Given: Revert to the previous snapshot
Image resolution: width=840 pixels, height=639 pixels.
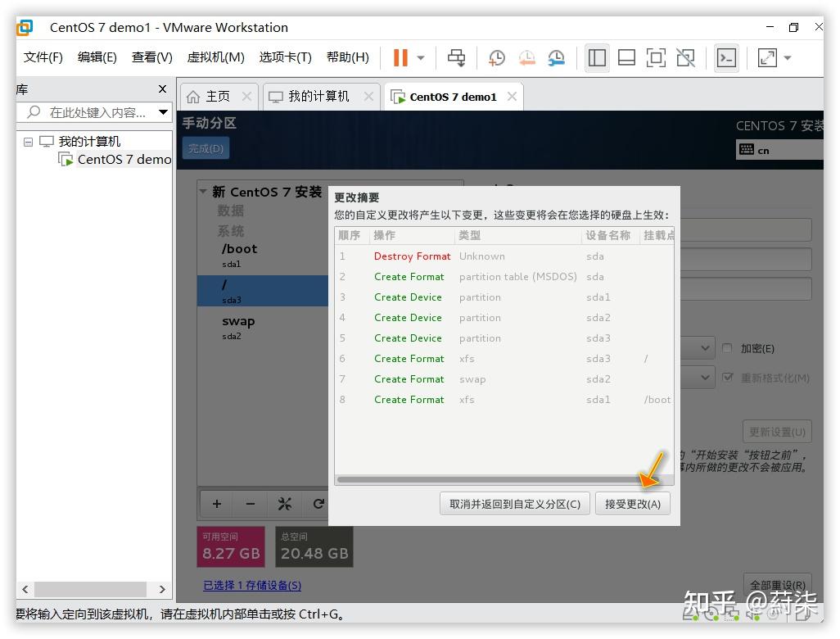Looking at the screenshot, I should click(527, 57).
